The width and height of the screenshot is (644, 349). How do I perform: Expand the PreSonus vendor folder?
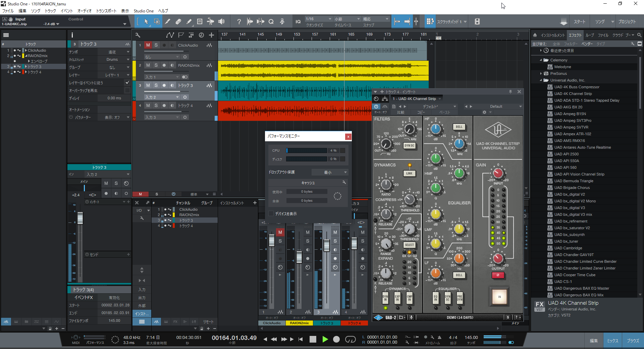pyautogui.click(x=541, y=73)
